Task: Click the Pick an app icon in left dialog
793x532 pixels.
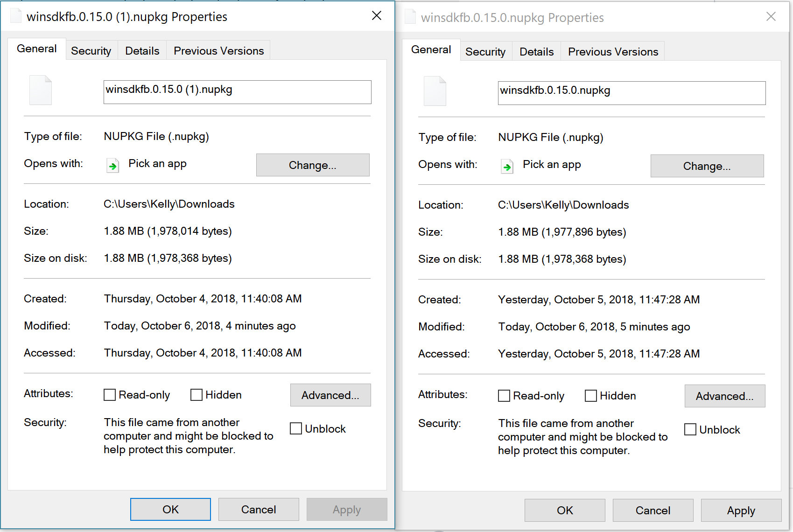Action: [112, 165]
